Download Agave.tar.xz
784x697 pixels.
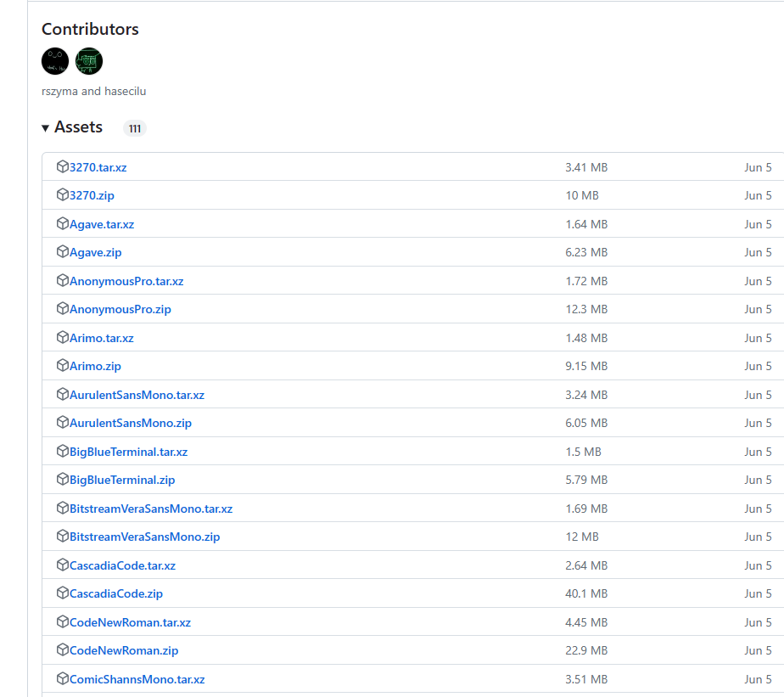pos(102,225)
